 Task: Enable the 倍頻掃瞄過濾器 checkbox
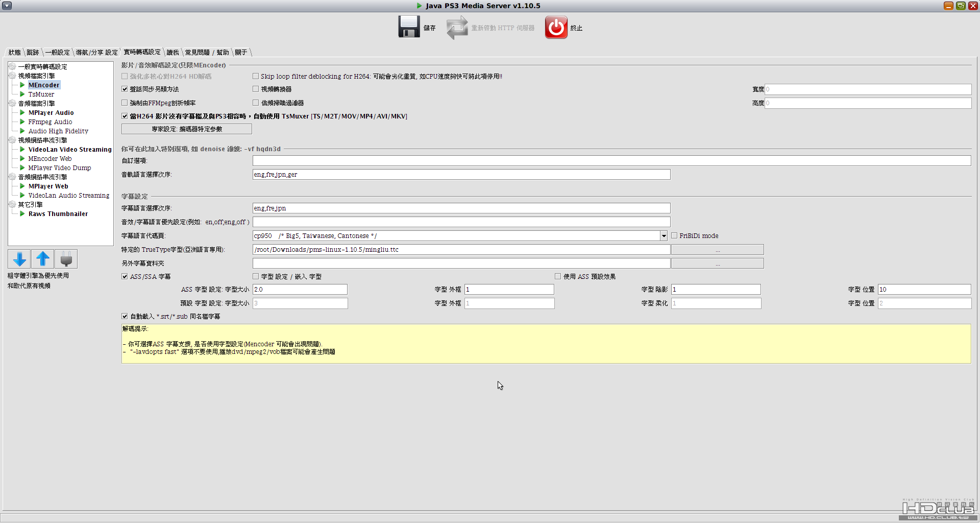(256, 103)
